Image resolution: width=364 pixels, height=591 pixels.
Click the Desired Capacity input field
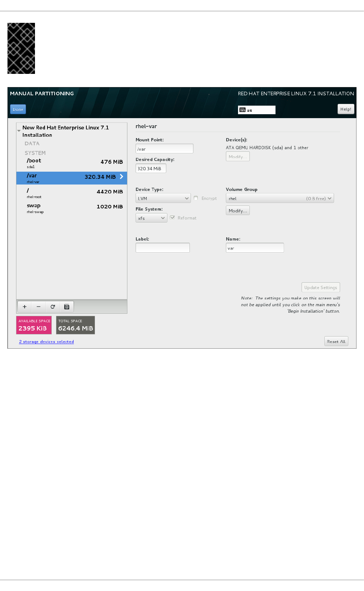click(x=151, y=168)
